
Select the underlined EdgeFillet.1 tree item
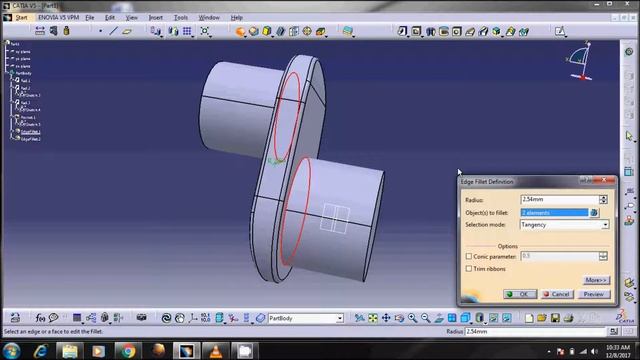[x=30, y=131]
